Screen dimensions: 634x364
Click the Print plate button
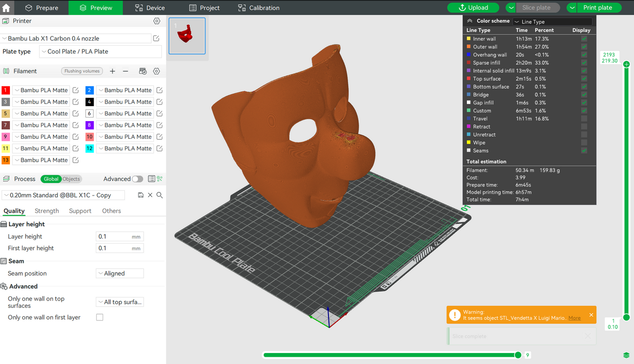(598, 8)
